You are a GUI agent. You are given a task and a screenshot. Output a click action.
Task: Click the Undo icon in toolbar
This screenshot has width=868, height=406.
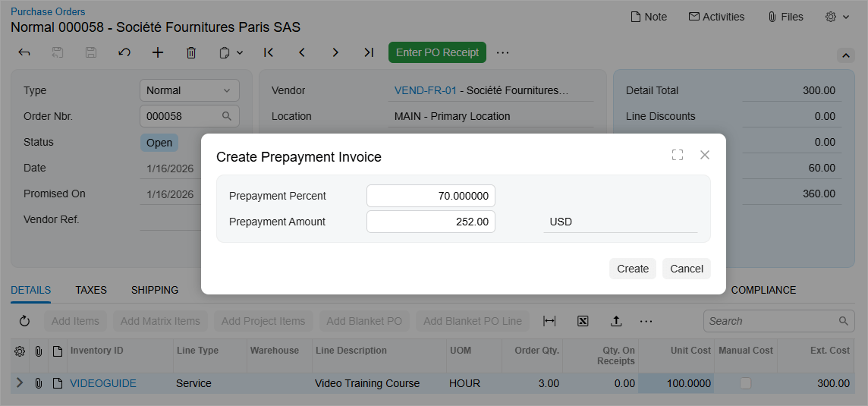click(x=124, y=52)
